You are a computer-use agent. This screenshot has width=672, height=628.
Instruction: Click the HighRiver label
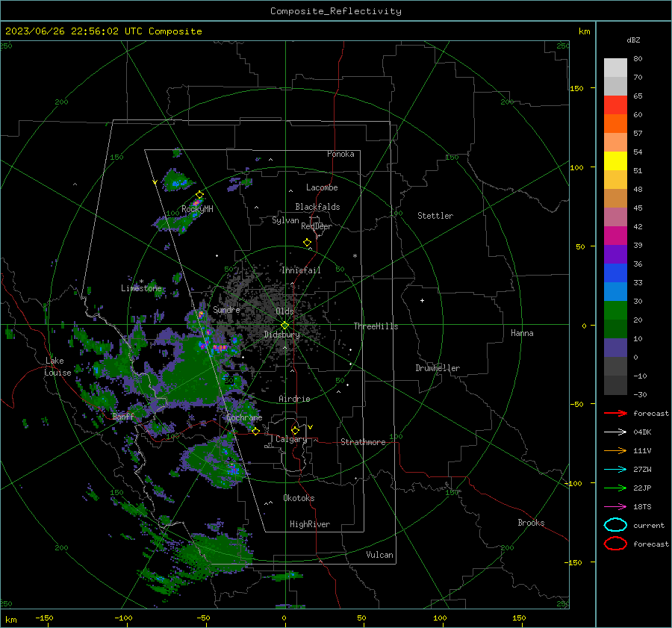pyautogui.click(x=310, y=524)
